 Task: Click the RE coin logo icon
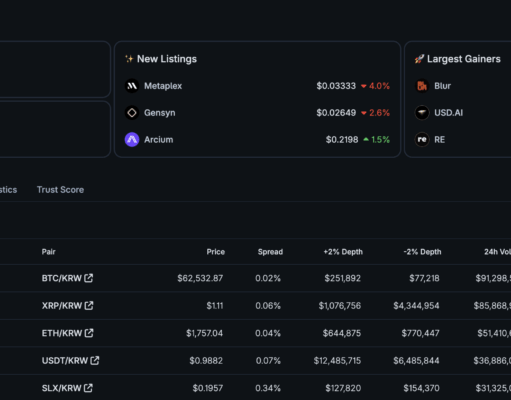422,140
